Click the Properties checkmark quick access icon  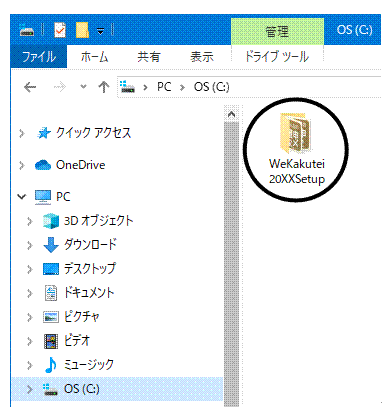click(x=60, y=30)
